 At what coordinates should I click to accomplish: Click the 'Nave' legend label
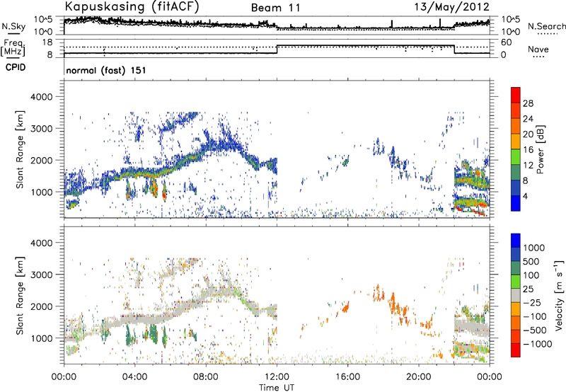pyautogui.click(x=538, y=49)
